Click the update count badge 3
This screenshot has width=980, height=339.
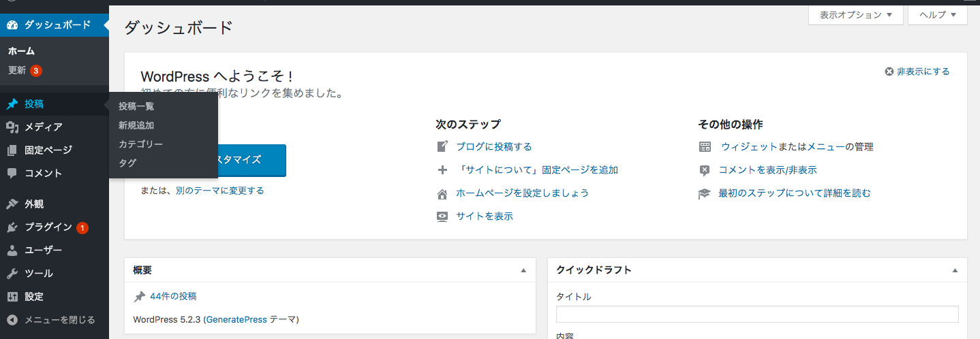[36, 71]
